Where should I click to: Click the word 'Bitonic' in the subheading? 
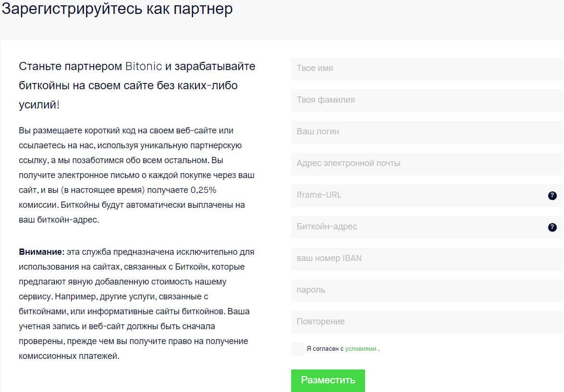click(x=144, y=66)
